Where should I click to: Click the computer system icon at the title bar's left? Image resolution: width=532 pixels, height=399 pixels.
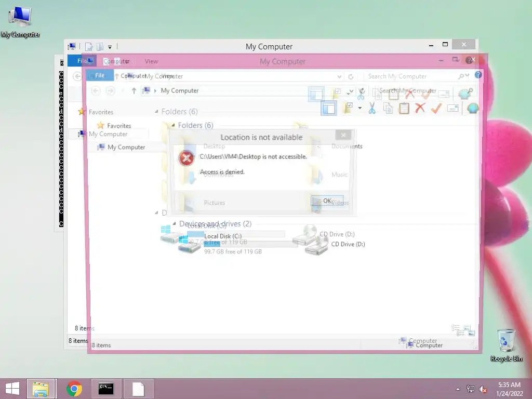click(72, 46)
